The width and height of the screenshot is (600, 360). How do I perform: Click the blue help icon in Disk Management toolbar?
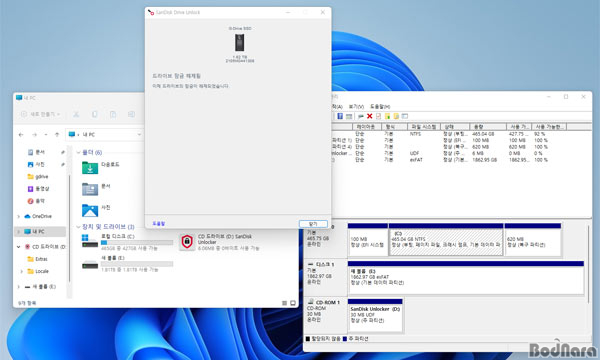[340, 116]
